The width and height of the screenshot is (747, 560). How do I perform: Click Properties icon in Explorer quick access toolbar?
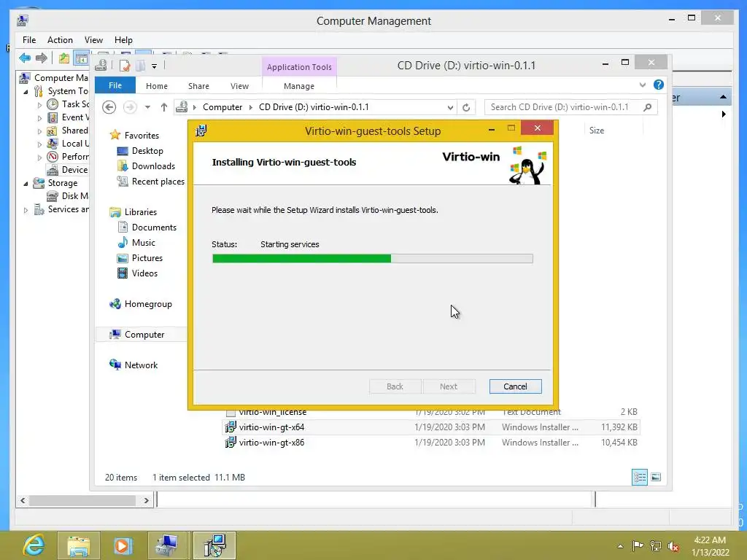125,66
